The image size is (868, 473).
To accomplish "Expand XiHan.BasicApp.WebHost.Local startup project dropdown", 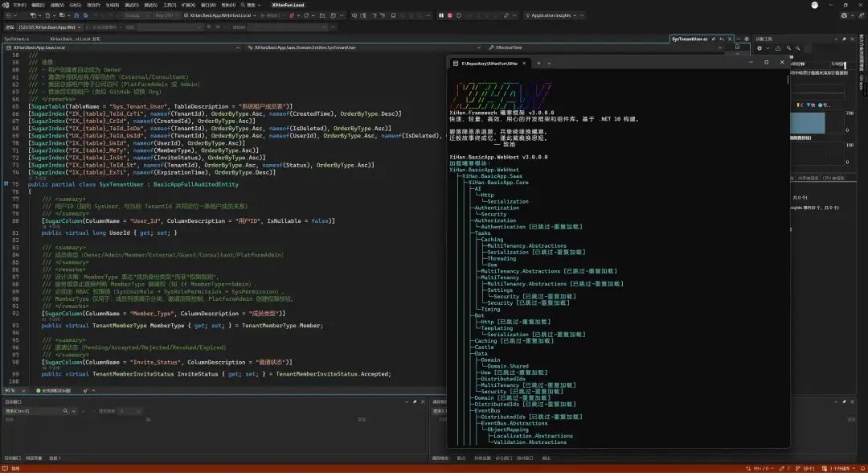I will 221,15.
